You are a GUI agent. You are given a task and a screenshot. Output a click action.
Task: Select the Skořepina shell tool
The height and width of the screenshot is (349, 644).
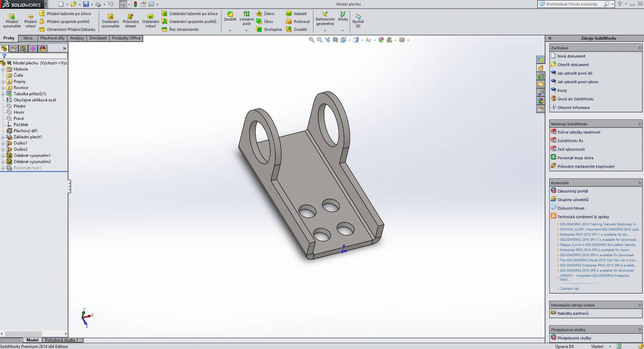(x=269, y=29)
